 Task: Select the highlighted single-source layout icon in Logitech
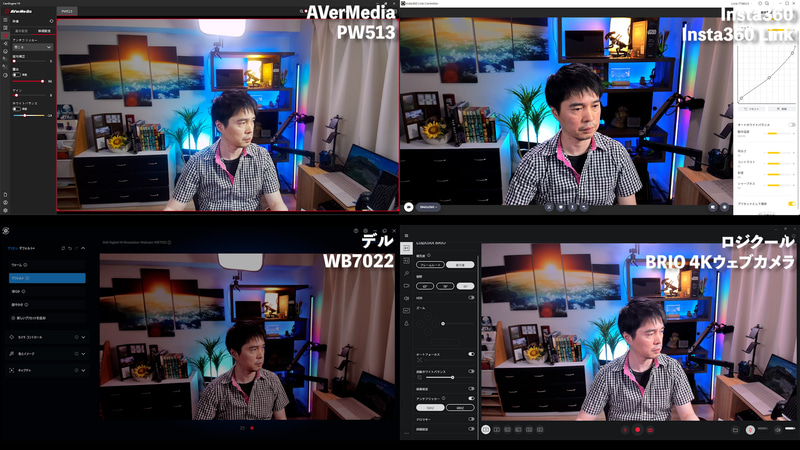(x=486, y=430)
